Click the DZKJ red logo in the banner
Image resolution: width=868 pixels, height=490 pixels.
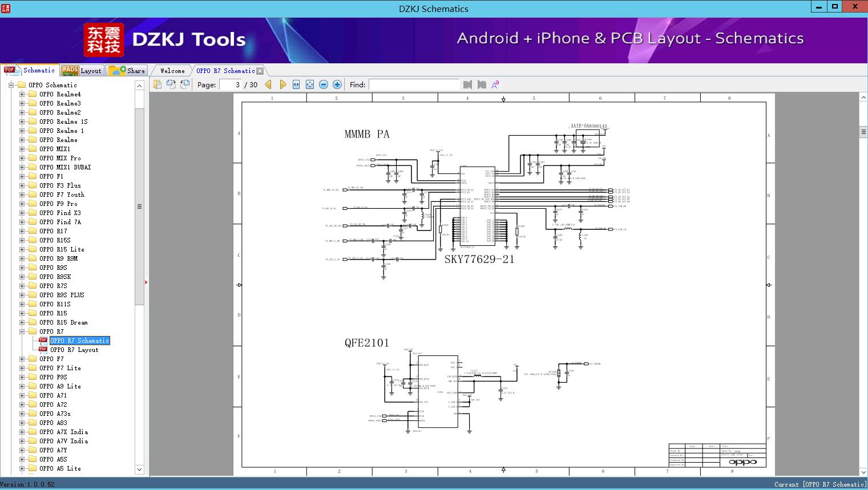[104, 40]
